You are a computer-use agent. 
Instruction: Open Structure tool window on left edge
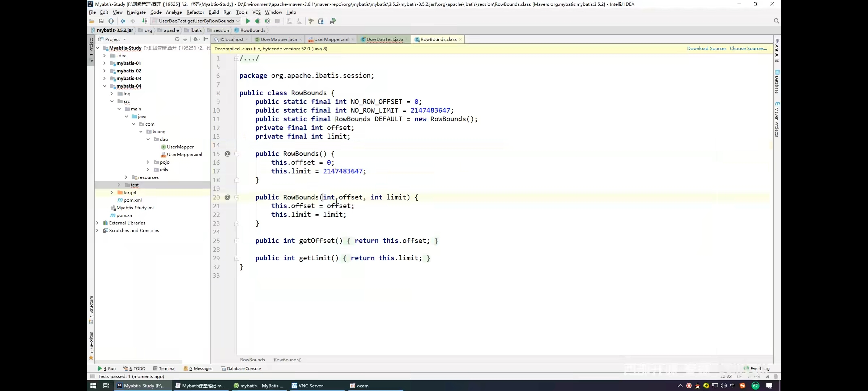91,310
